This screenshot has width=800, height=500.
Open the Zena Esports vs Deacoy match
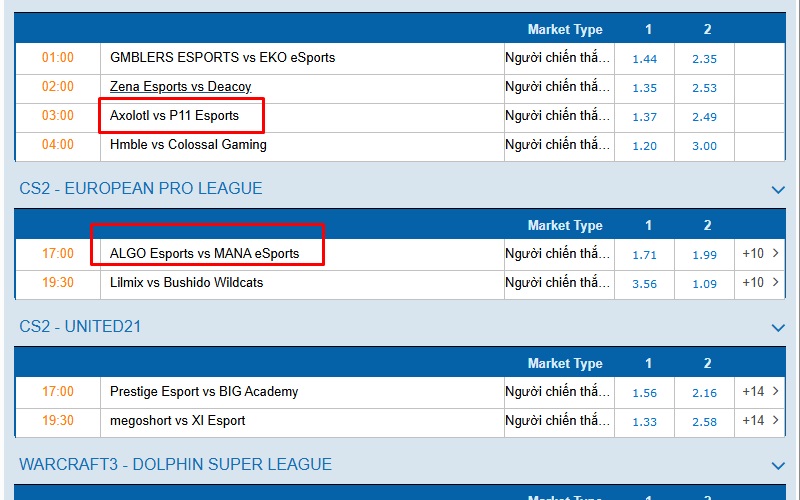[x=181, y=87]
